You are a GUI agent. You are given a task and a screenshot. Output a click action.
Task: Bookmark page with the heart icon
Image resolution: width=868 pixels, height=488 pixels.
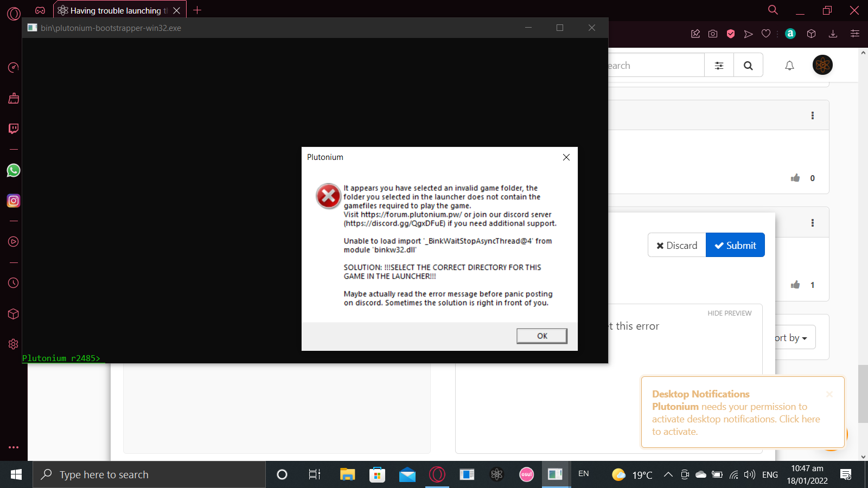766,34
